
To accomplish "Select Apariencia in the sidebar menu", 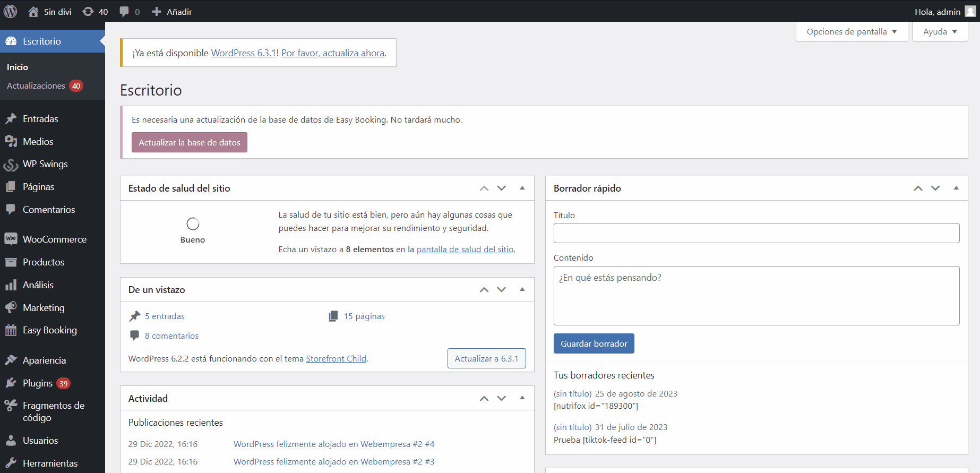I will pos(44,360).
